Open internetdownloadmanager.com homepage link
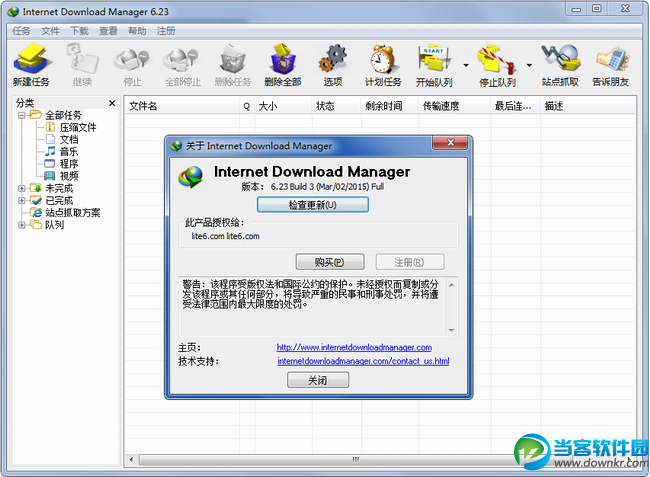The height and width of the screenshot is (477, 650). click(354, 347)
